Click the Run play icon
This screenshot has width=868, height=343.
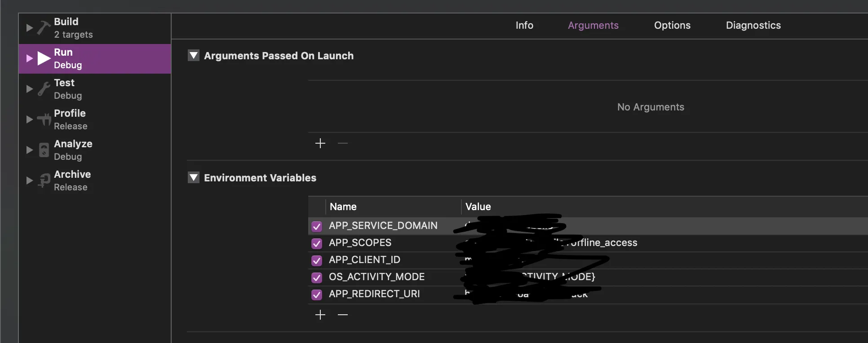click(44, 58)
